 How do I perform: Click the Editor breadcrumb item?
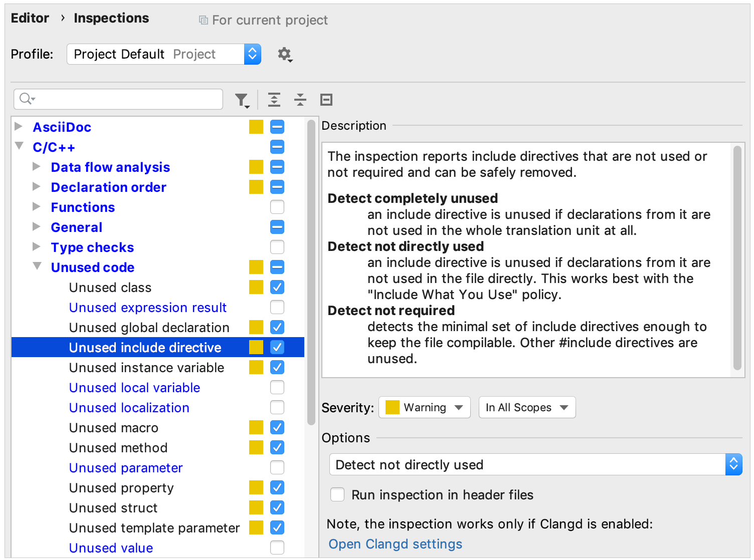(x=30, y=18)
